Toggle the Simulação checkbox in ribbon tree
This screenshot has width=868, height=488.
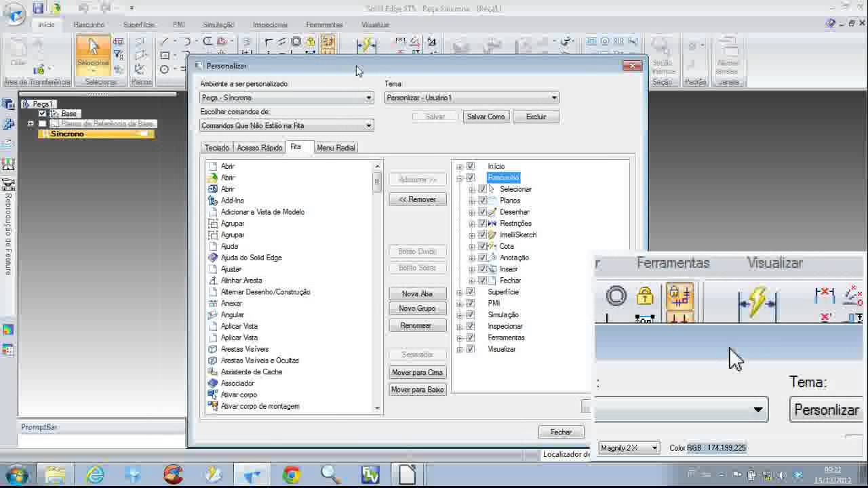(471, 314)
